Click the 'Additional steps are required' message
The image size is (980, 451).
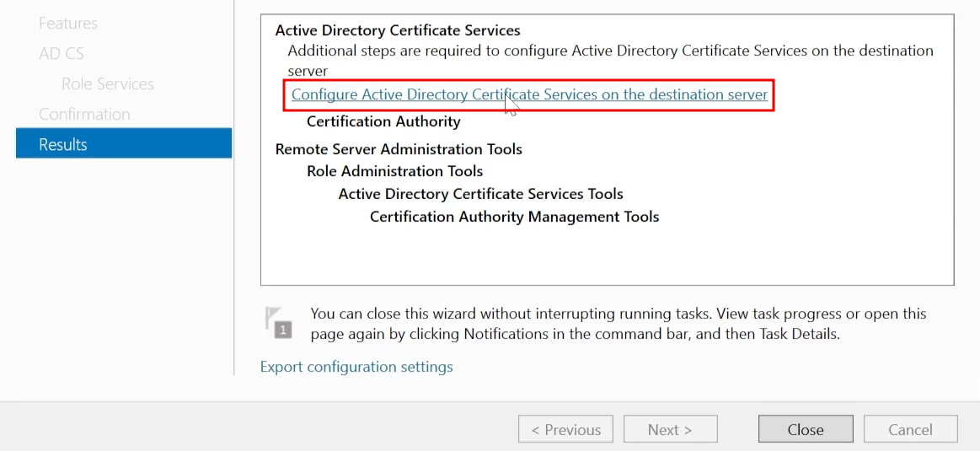pos(611,61)
